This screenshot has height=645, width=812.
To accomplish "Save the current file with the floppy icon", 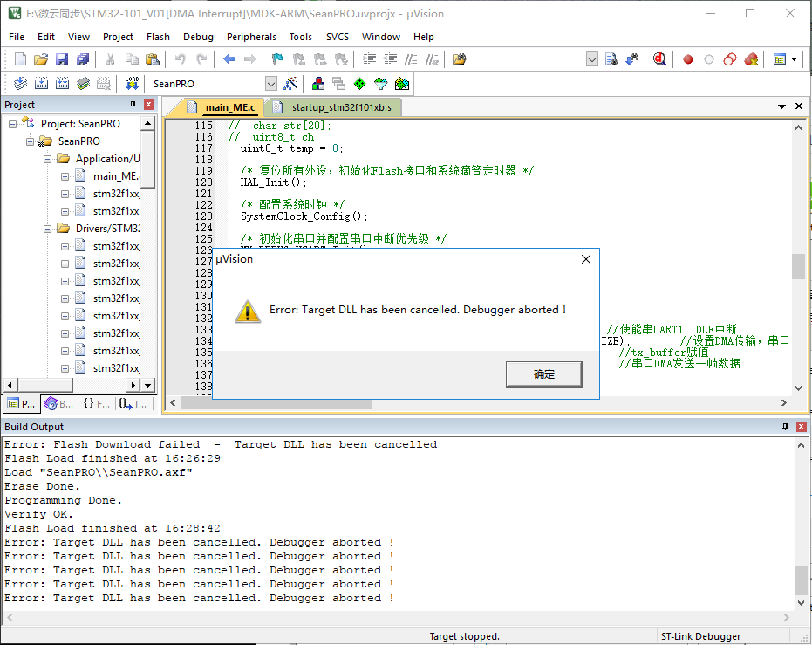I will 62,59.
